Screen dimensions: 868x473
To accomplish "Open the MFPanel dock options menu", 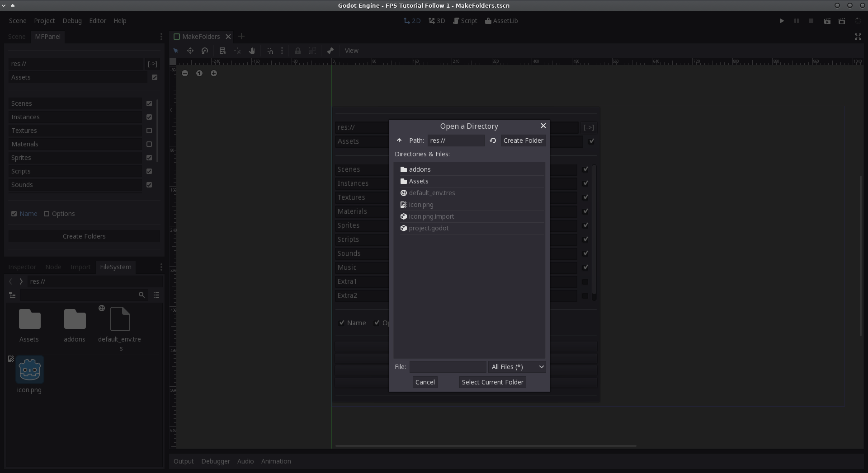I will pyautogui.click(x=161, y=37).
